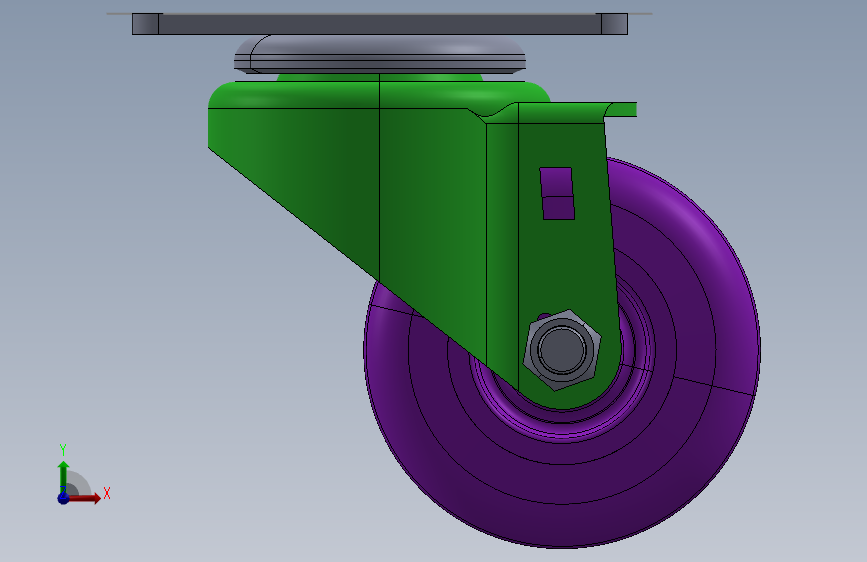Pick the rectangular purple slot in the fork
Screen dimensions: 867x562
pos(557,194)
